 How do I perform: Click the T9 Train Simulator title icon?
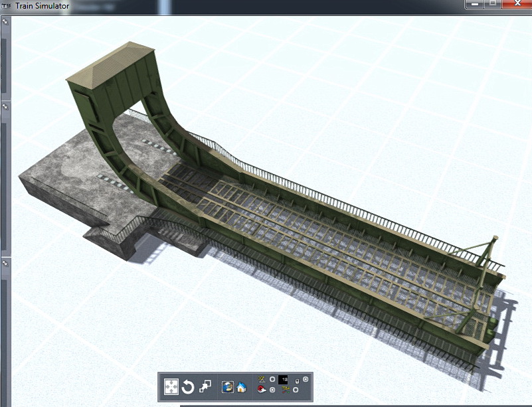6,6
